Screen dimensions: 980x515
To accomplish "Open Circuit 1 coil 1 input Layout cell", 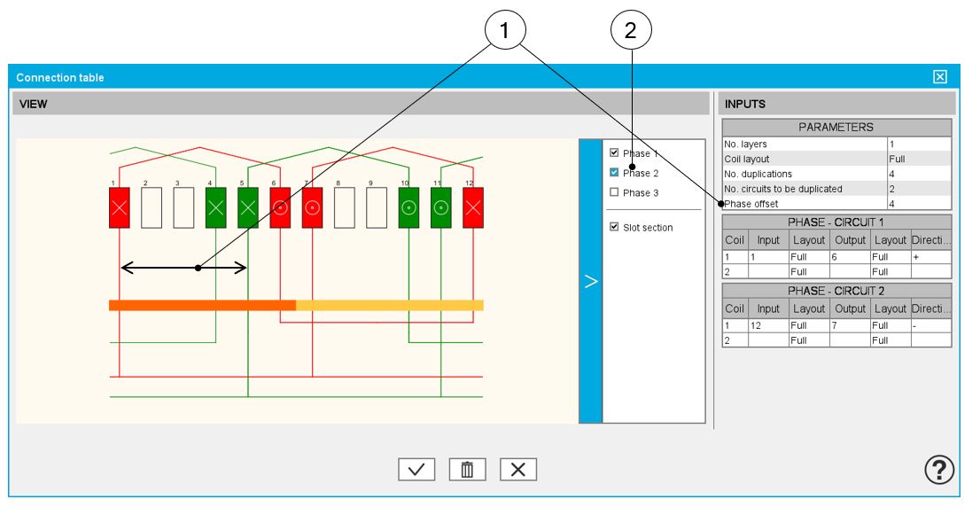I will 808,255.
